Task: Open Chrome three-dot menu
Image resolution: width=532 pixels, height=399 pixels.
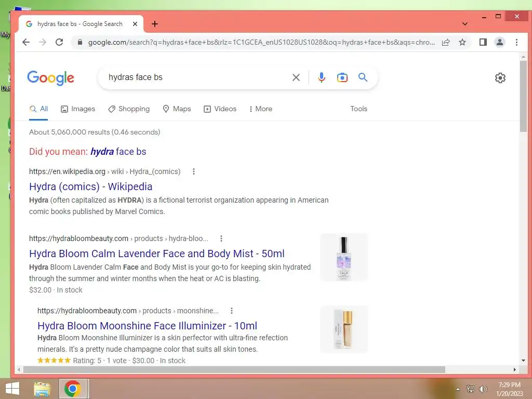Action: (516, 42)
